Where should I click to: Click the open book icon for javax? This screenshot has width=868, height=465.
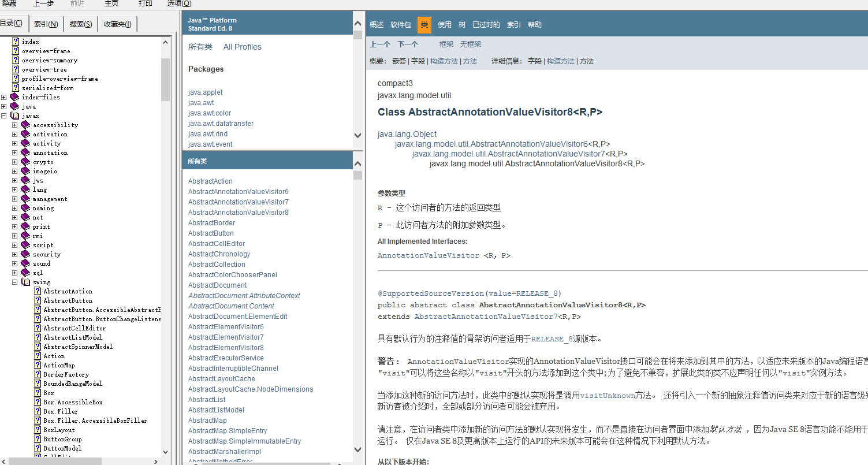tap(14, 116)
